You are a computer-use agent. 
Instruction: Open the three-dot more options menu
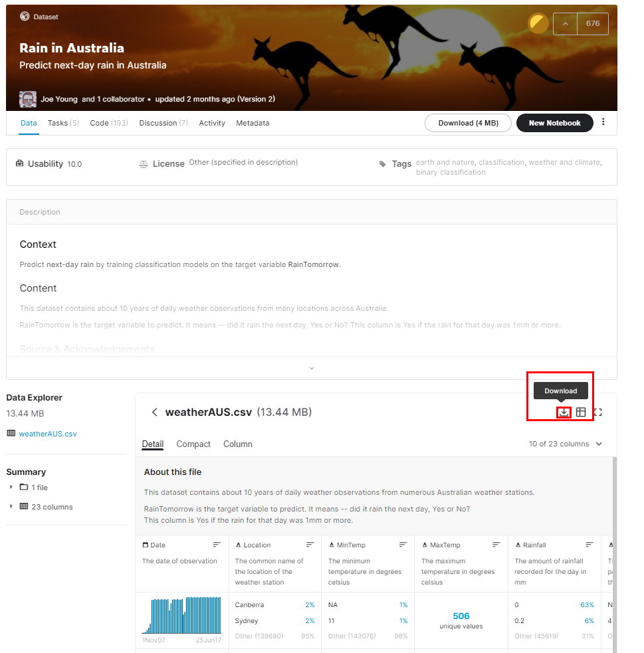pos(603,122)
